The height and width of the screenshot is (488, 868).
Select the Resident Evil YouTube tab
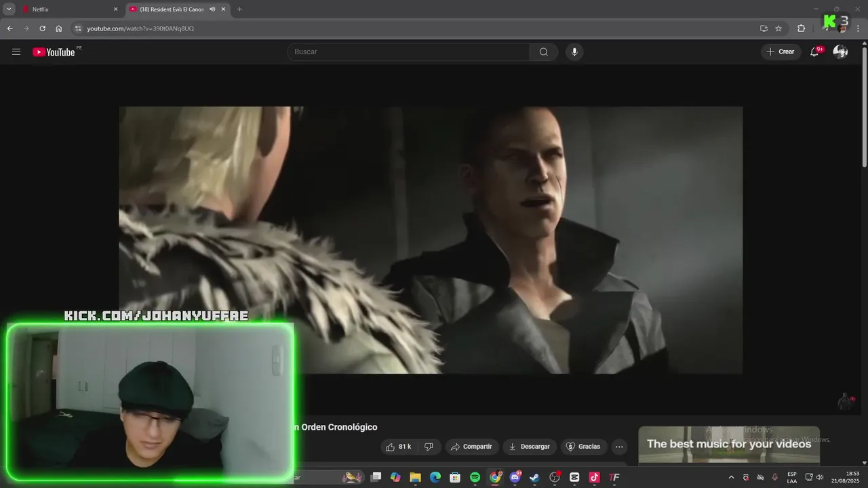click(178, 9)
